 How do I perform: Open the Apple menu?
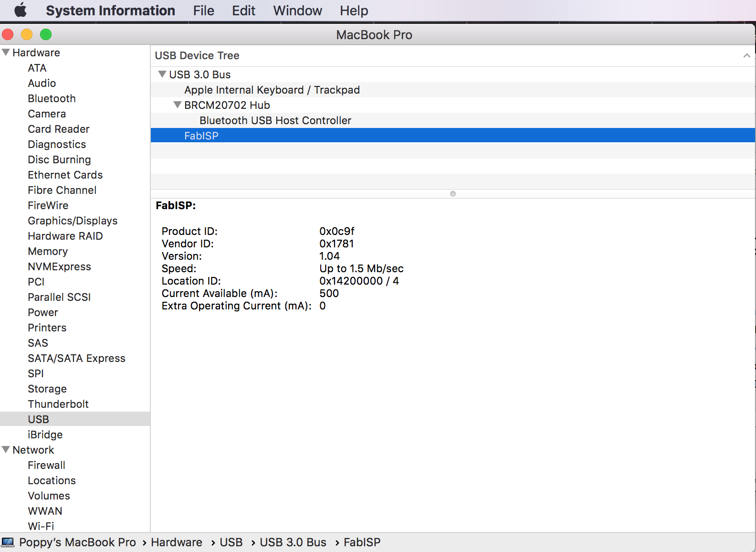click(x=21, y=10)
